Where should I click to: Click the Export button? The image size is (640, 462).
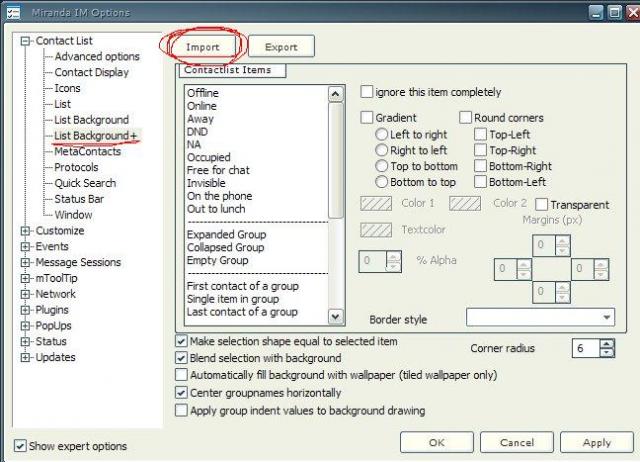tap(281, 47)
